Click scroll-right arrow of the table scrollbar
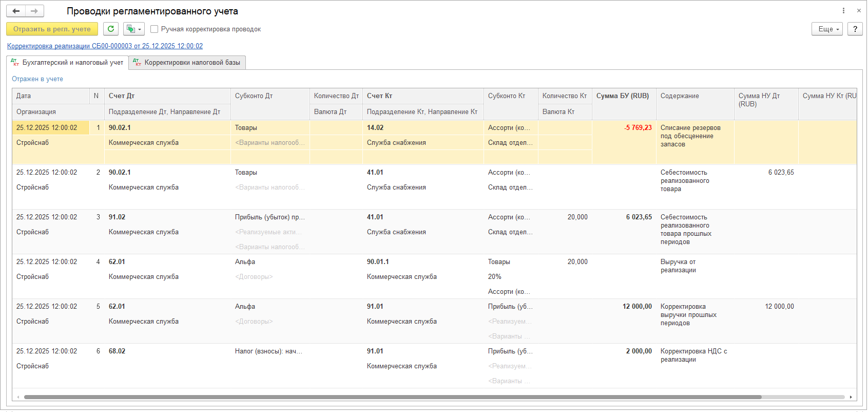The width and height of the screenshot is (868, 412). (x=851, y=397)
